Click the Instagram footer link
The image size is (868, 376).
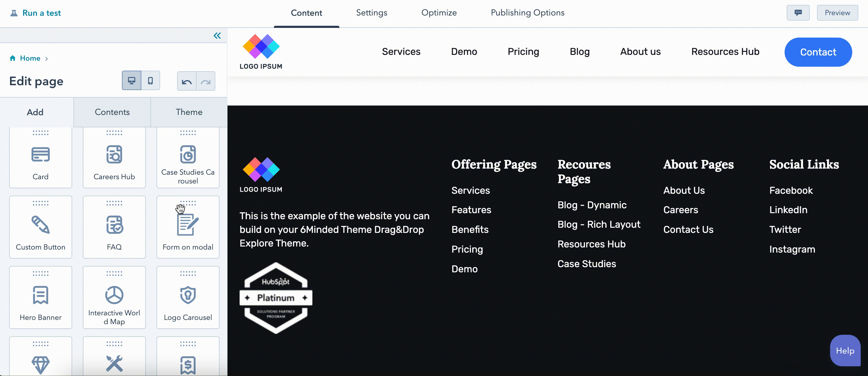tap(792, 249)
